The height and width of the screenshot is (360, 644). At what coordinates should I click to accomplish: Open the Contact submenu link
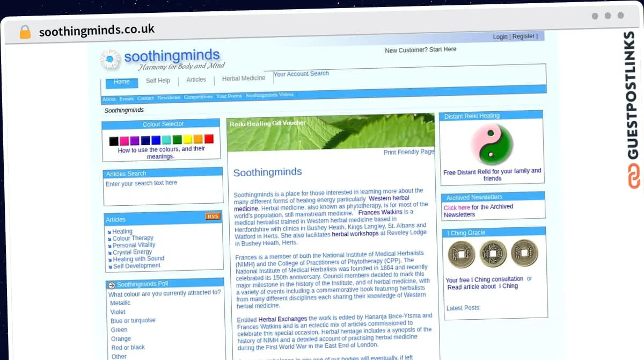tap(145, 98)
